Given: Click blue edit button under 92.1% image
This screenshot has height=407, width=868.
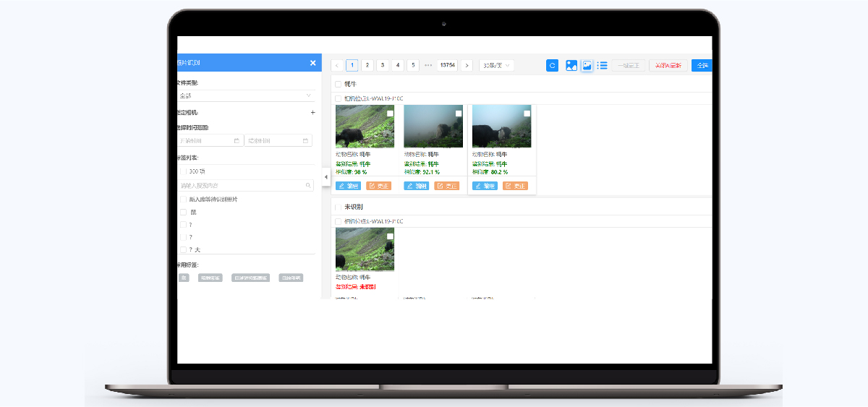Looking at the screenshot, I should [x=417, y=186].
